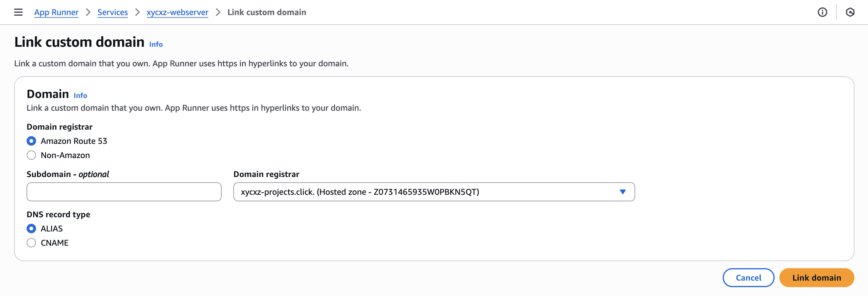Open the Domain registrar hosted zone dropdown
The image size is (868, 296).
pyautogui.click(x=434, y=192)
